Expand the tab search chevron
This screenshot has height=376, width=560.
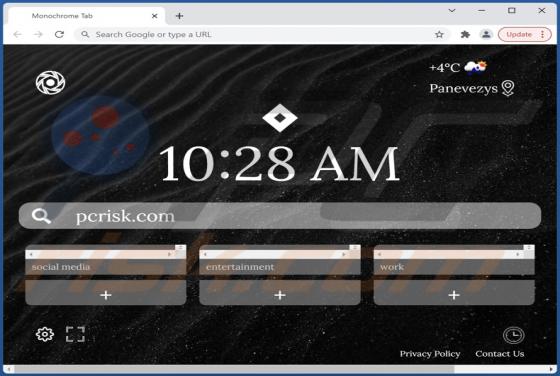pos(452,11)
